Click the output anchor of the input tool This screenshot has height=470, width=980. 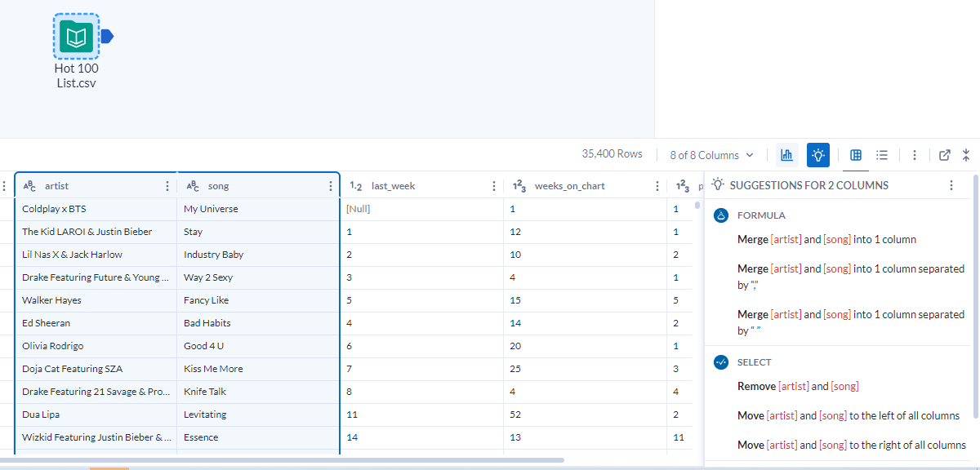click(x=107, y=36)
